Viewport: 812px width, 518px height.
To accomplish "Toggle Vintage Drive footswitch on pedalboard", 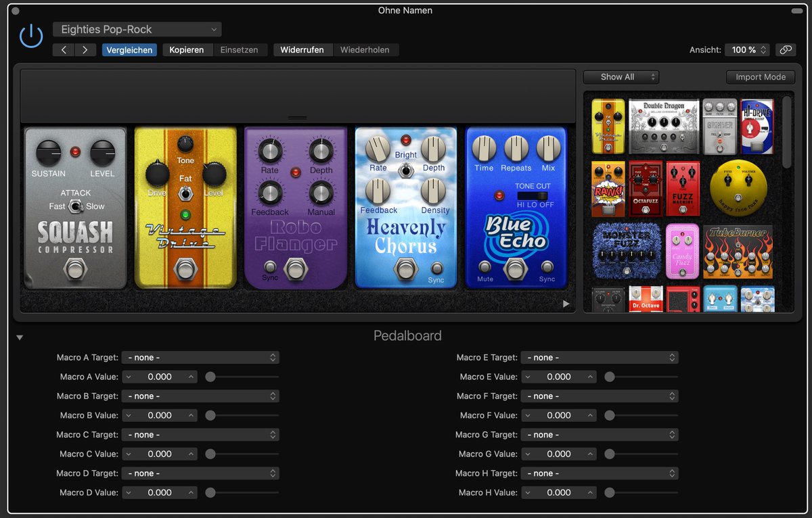I will coord(185,270).
